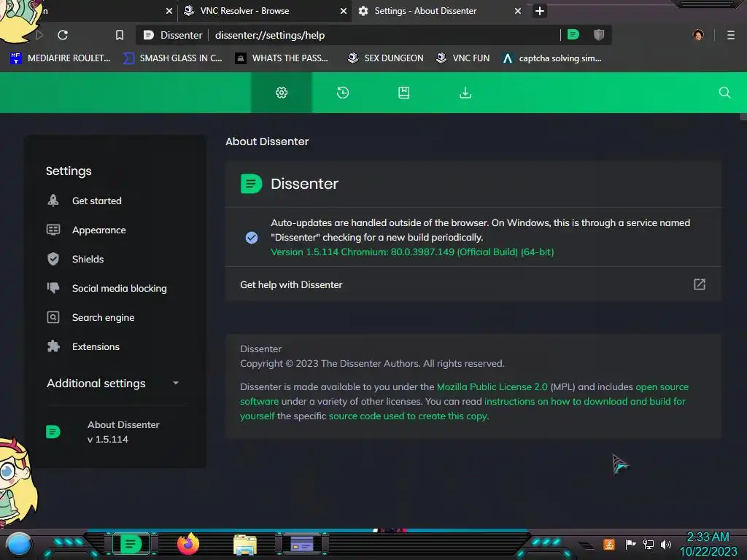Close the Settings - About Dissenter tab
Viewport: 747px width, 560px height.
click(x=518, y=10)
